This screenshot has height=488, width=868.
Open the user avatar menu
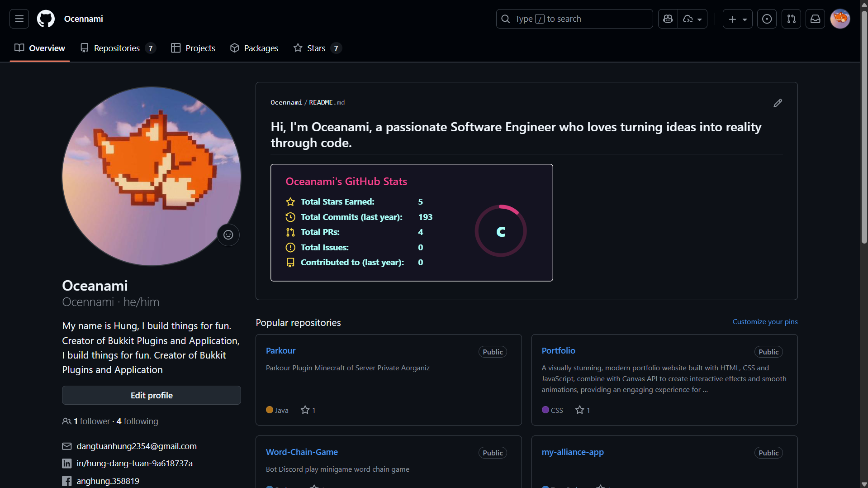click(x=840, y=19)
